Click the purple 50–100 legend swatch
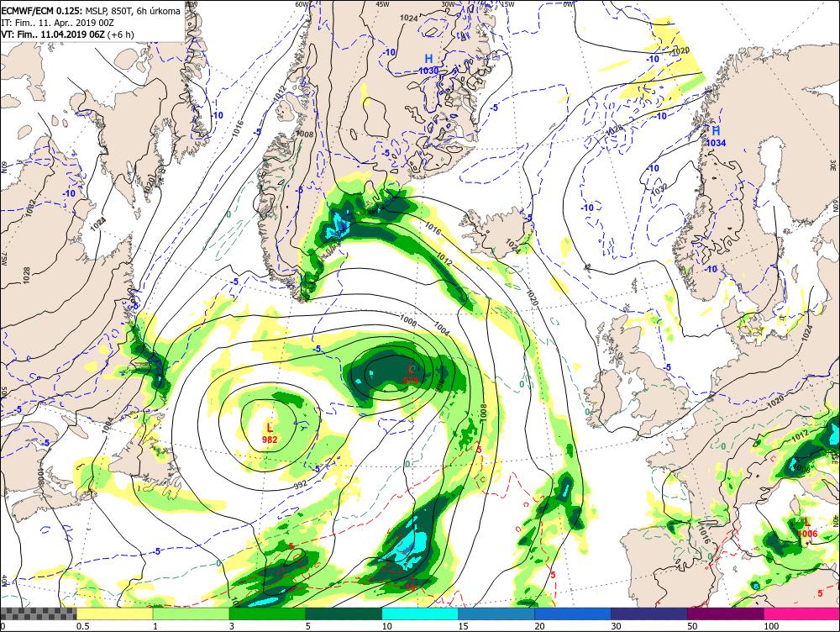Viewport: 840px width, 632px height. pyautogui.click(x=726, y=614)
